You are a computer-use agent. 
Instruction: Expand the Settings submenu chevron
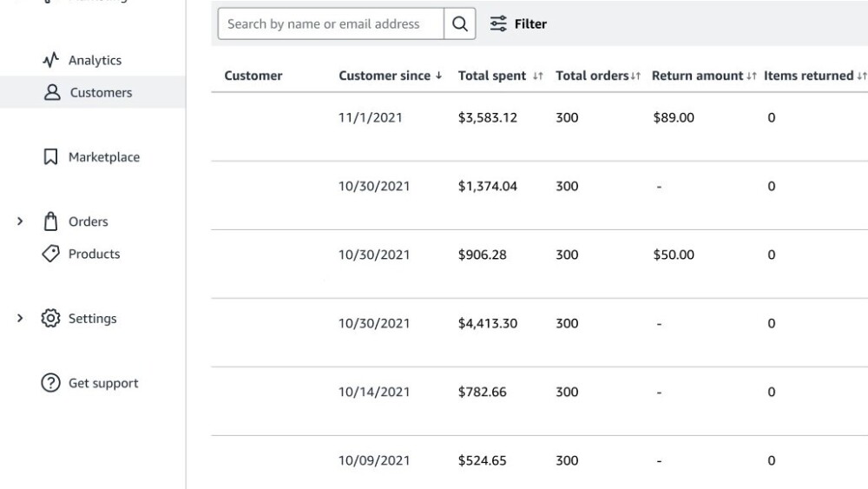[x=20, y=319]
